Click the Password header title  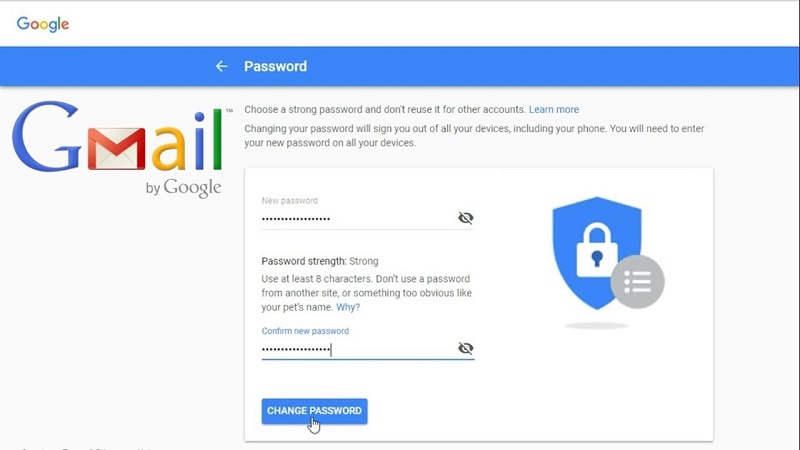[x=276, y=66]
